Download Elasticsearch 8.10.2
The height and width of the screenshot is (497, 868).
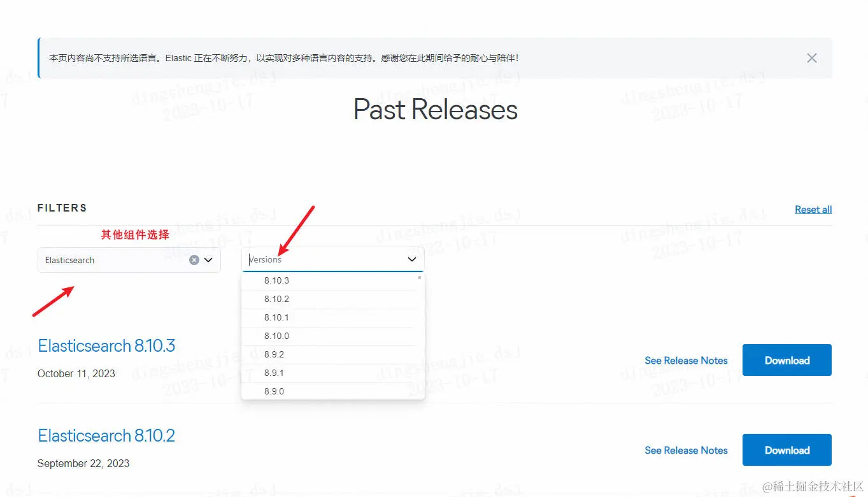point(787,450)
